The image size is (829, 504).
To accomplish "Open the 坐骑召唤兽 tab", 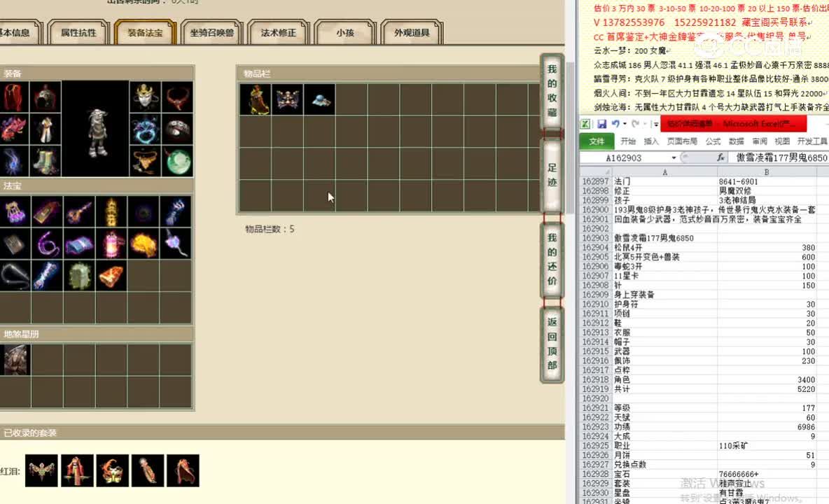I will [211, 32].
